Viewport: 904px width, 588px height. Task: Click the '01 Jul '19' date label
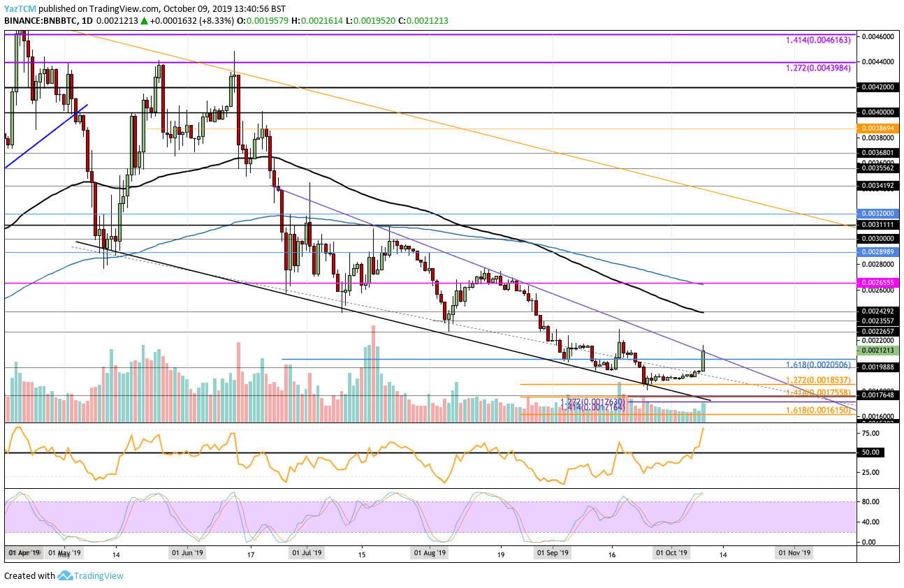pos(305,552)
